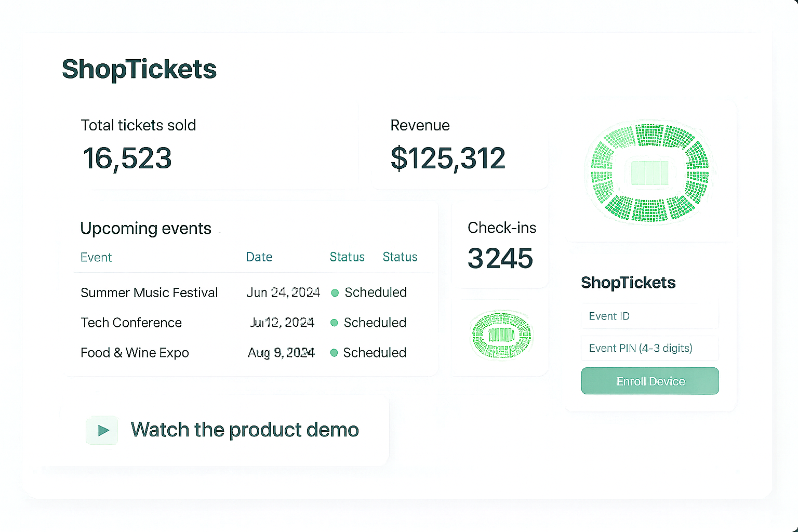The height and width of the screenshot is (532, 798).
Task: Open the Date column header
Action: click(x=259, y=257)
